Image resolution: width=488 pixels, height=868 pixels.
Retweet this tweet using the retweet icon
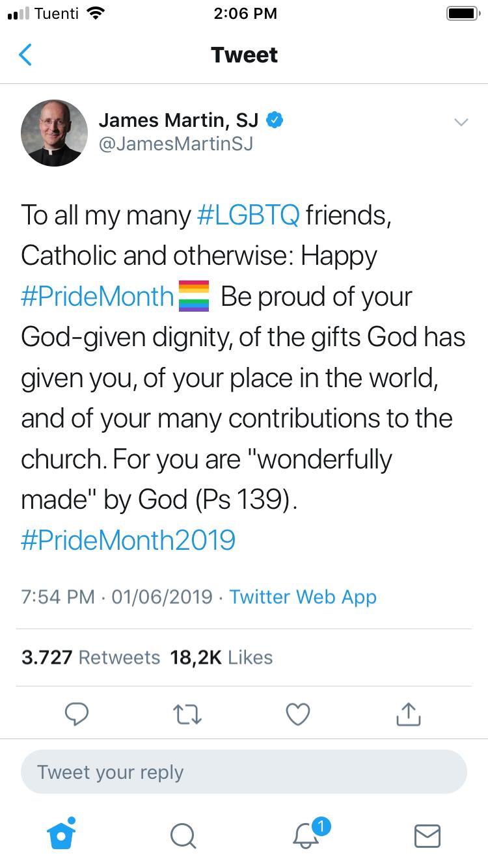(187, 714)
